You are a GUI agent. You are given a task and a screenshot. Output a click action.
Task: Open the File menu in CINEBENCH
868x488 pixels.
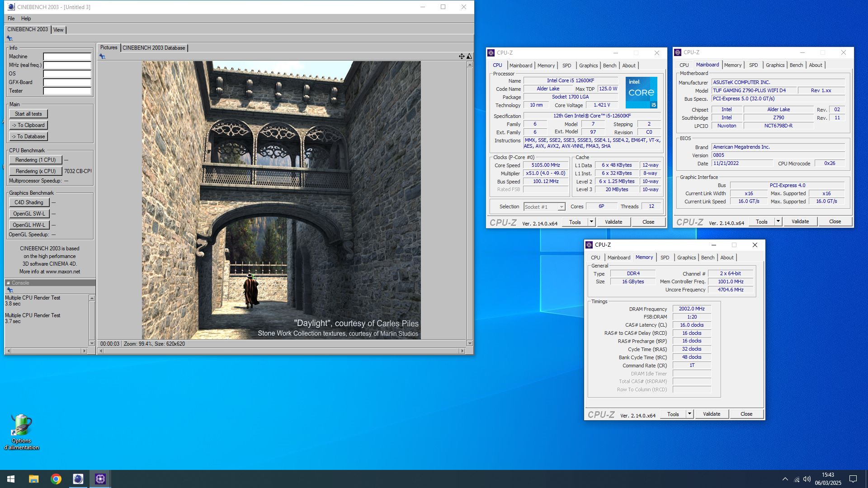(11, 19)
